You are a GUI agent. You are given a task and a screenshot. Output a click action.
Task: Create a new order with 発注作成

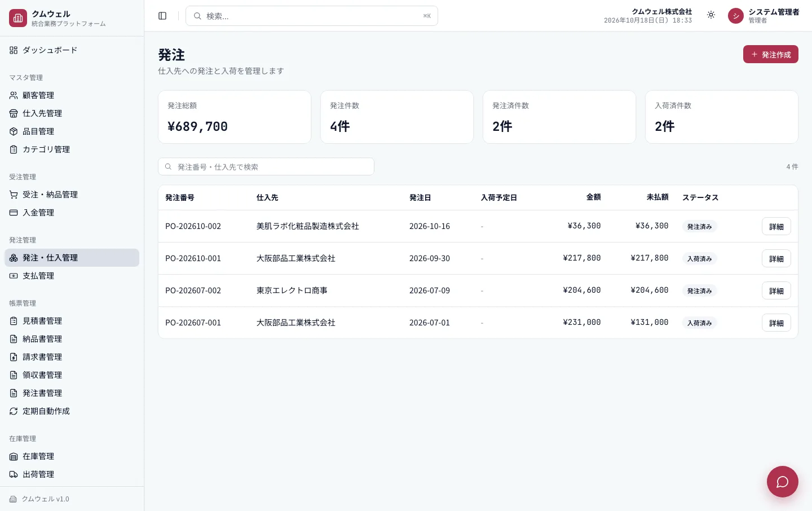point(770,54)
